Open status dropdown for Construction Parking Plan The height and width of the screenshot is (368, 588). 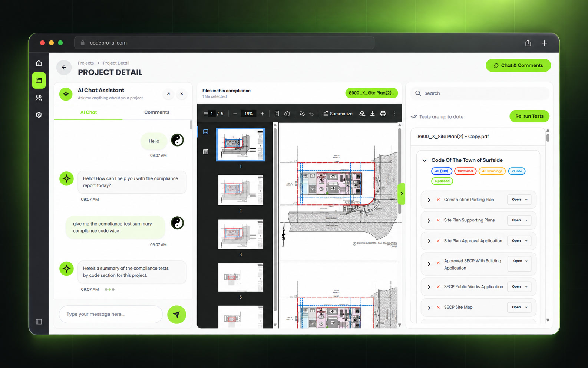519,200
